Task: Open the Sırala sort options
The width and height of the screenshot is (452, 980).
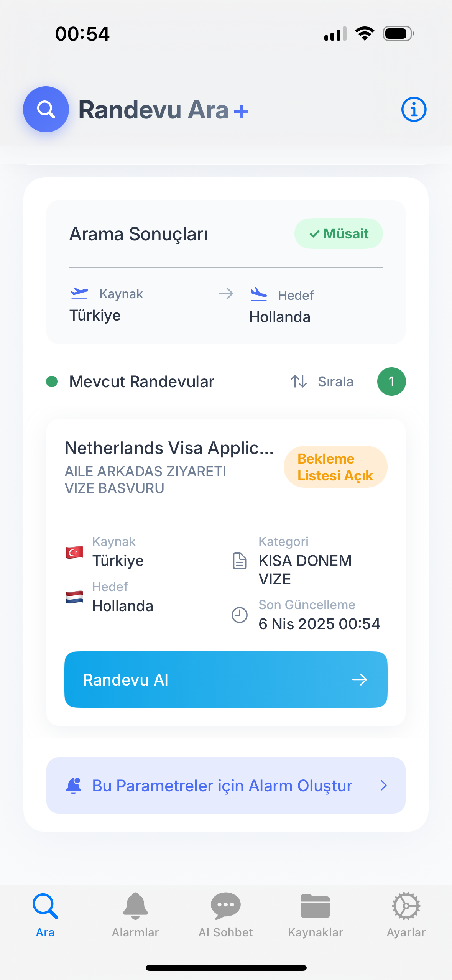Action: [x=335, y=381]
